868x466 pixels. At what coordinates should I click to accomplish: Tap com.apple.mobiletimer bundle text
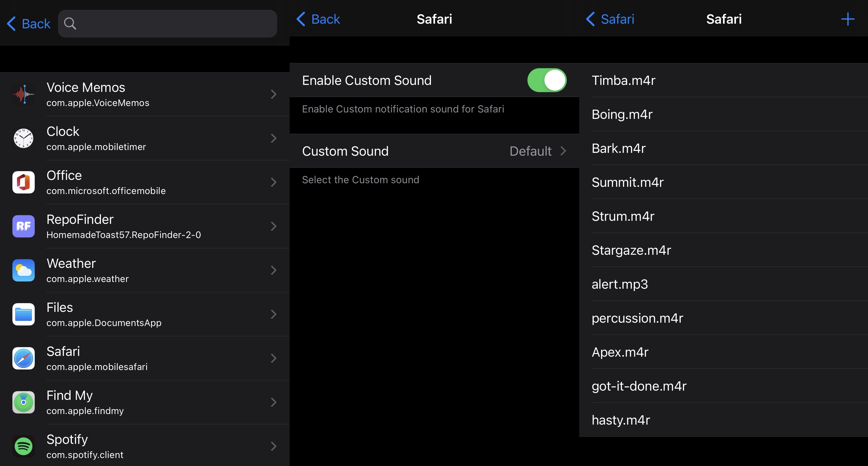[96, 147]
